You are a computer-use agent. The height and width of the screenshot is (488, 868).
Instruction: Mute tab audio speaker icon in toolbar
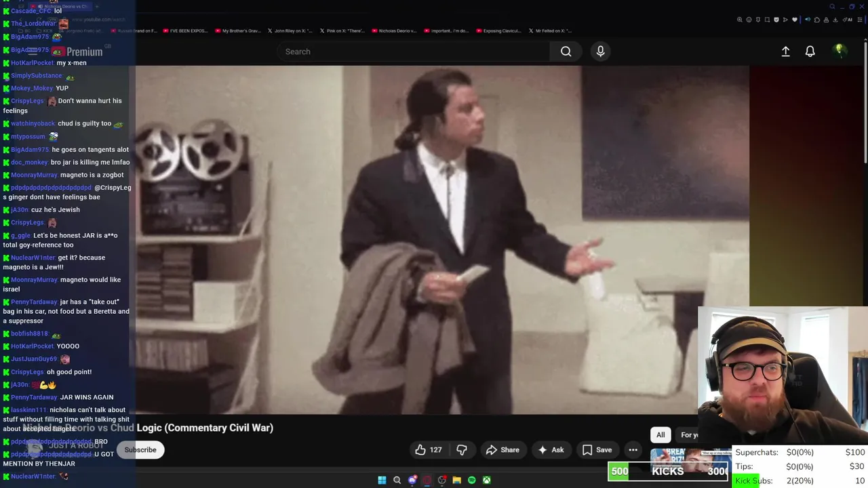coord(808,20)
